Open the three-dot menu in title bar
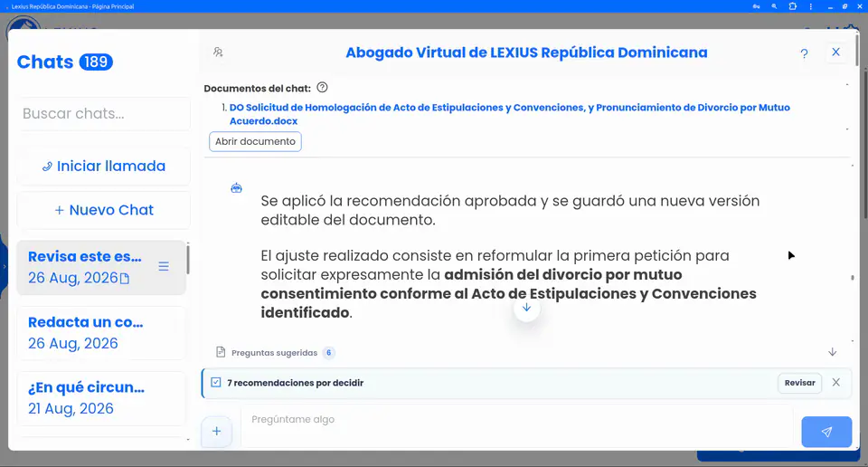Screen dimensions: 868x467 tap(810, 6)
